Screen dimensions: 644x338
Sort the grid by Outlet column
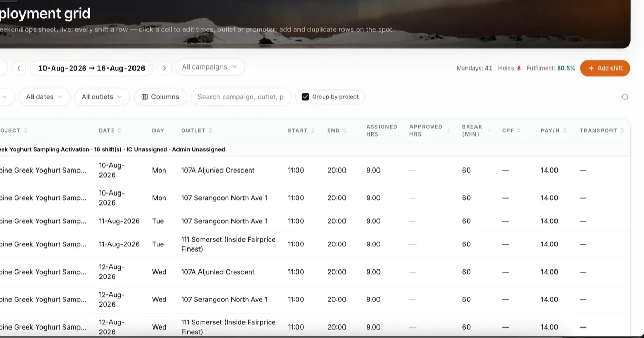coord(210,131)
